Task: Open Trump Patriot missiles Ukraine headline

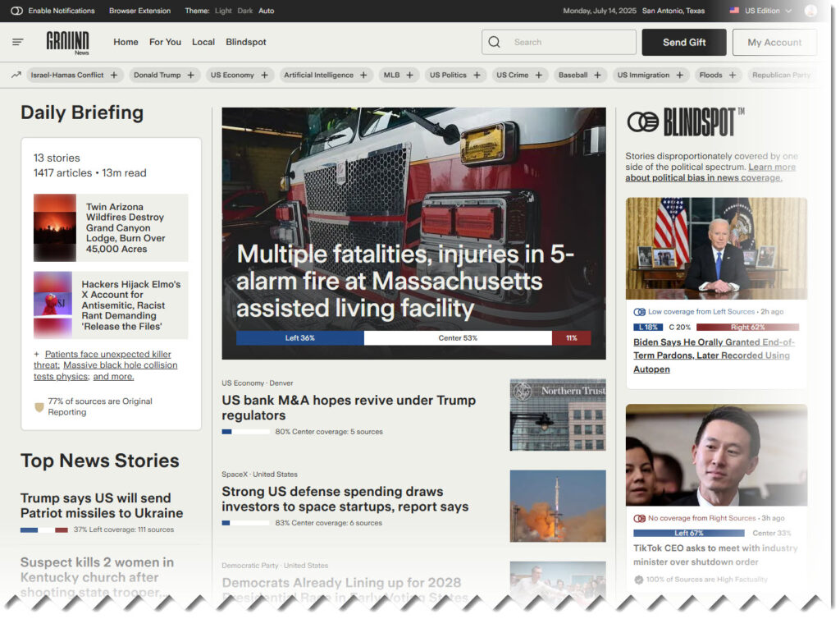Action: pyautogui.click(x=102, y=506)
